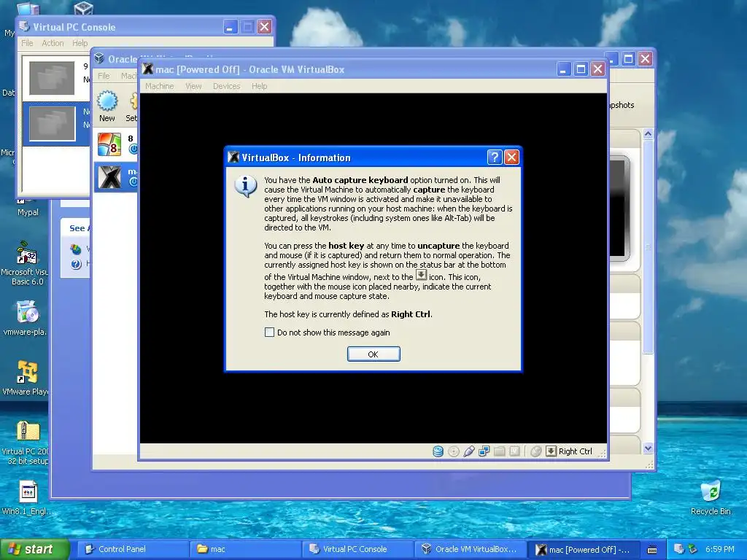Open Microsoft Visual Basic 6.0 desktop icon
The width and height of the screenshot is (747, 560).
click(27, 262)
